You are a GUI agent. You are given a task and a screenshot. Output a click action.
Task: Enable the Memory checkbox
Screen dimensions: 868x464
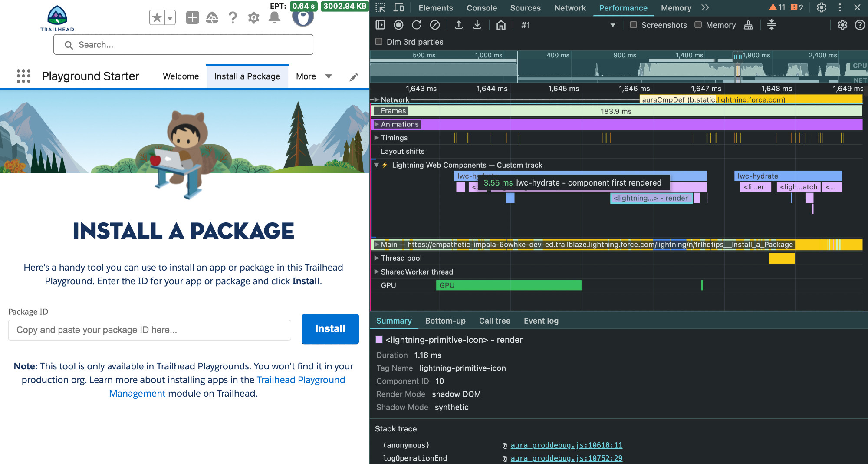[698, 25]
